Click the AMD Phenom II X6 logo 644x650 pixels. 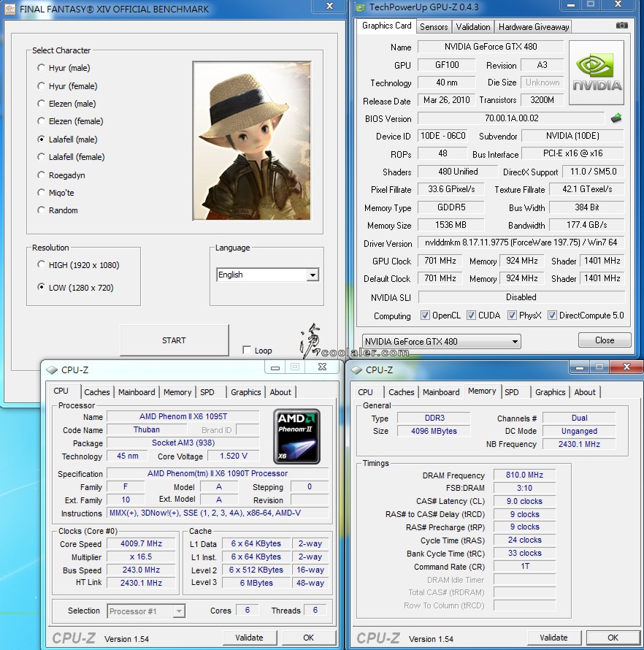pyautogui.click(x=296, y=436)
